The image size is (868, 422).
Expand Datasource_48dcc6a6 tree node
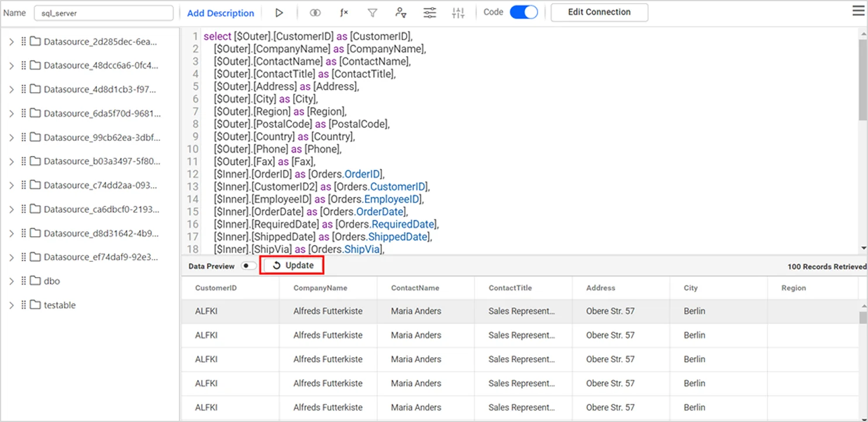coord(11,65)
